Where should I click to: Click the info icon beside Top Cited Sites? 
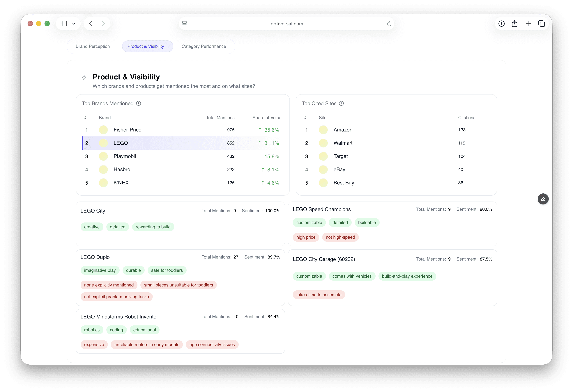click(x=341, y=104)
